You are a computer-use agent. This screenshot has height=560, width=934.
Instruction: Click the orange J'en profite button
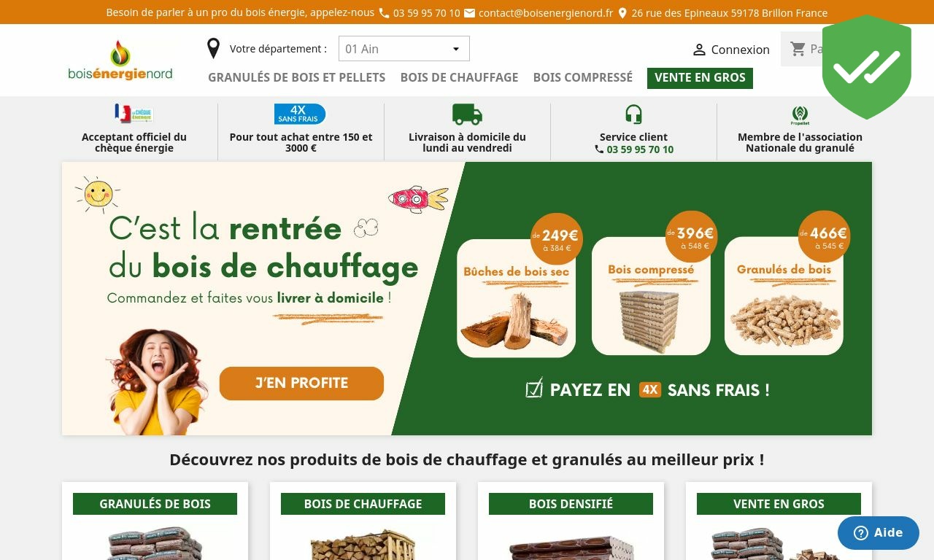pyautogui.click(x=301, y=384)
